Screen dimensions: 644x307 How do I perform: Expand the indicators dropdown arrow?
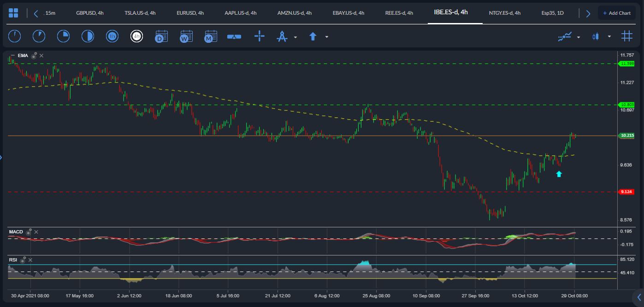(579, 37)
